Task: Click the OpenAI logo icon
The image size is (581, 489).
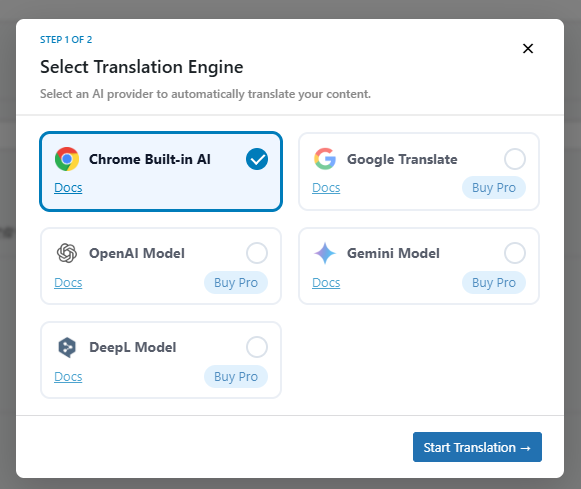Action: pos(67,253)
